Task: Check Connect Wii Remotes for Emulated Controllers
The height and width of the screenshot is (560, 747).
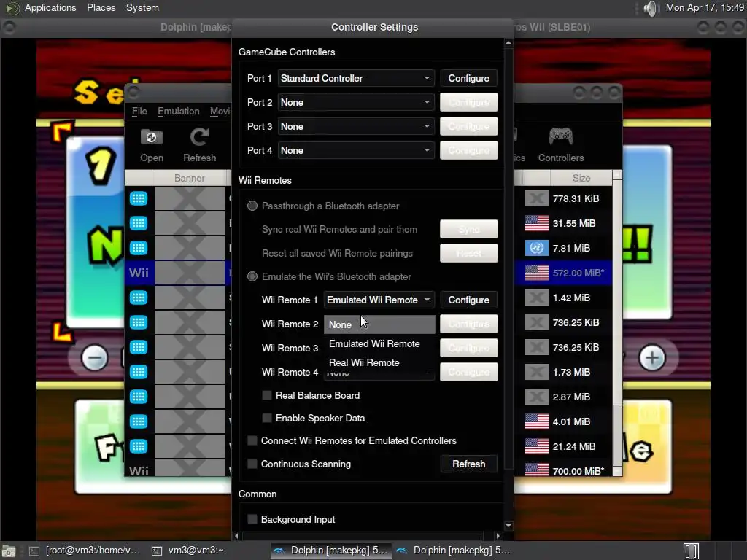Action: (x=252, y=441)
